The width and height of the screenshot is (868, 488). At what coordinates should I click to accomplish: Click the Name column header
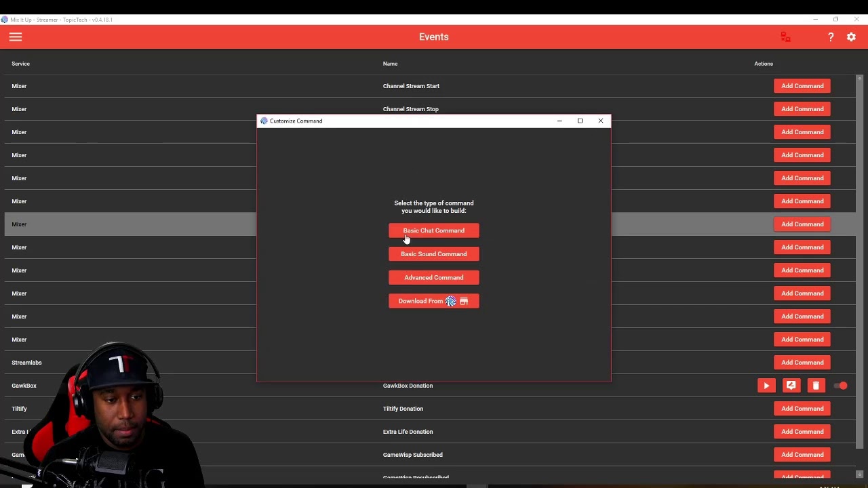(390, 64)
